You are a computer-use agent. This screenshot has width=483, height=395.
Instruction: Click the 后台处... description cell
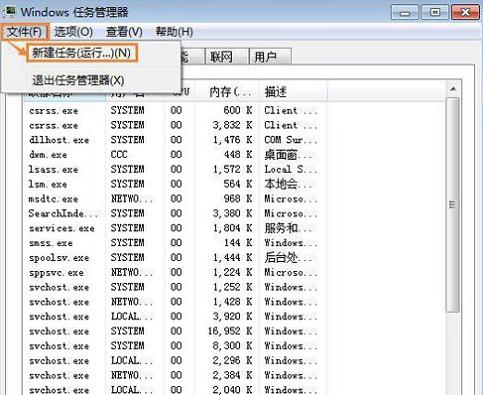[x=288, y=258]
